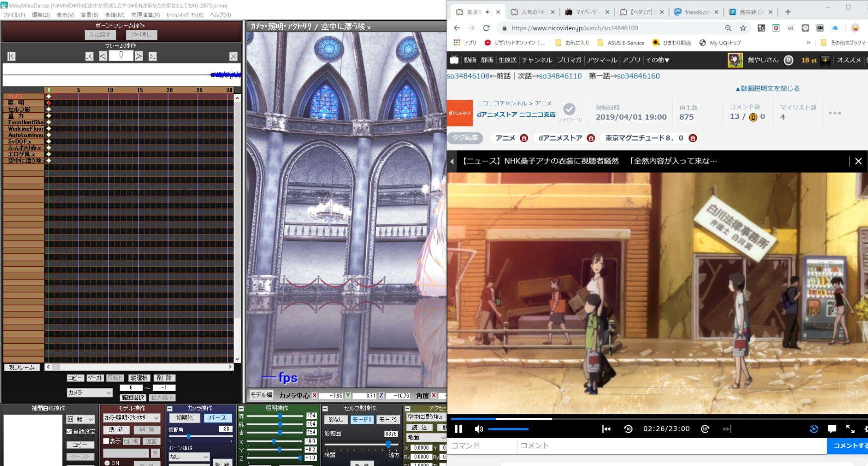
Task: Enter fullscreen in the Niconico player
Action: click(851, 429)
